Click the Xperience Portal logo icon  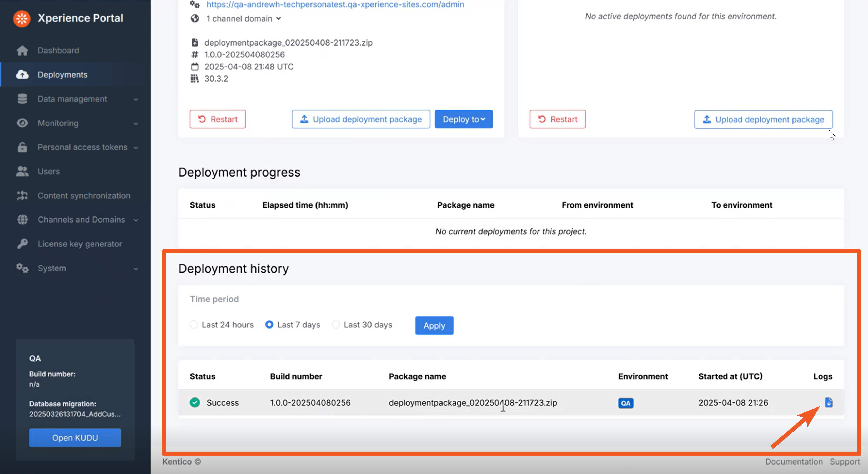22,18
